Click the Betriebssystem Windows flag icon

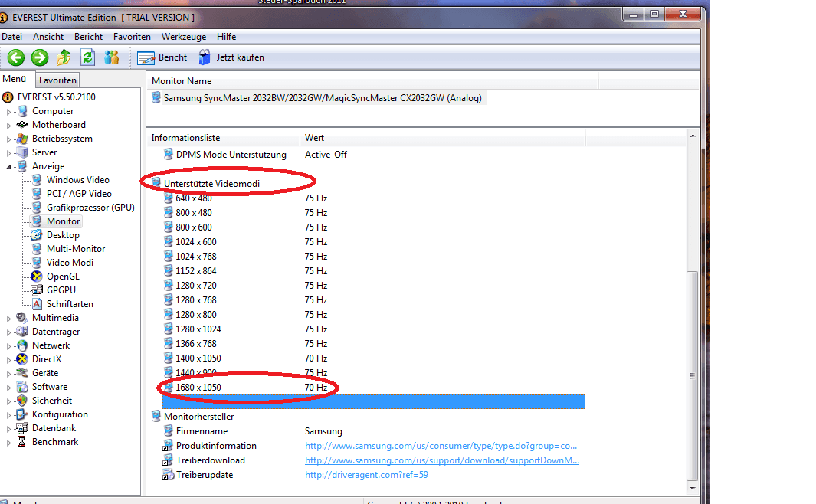pyautogui.click(x=22, y=139)
